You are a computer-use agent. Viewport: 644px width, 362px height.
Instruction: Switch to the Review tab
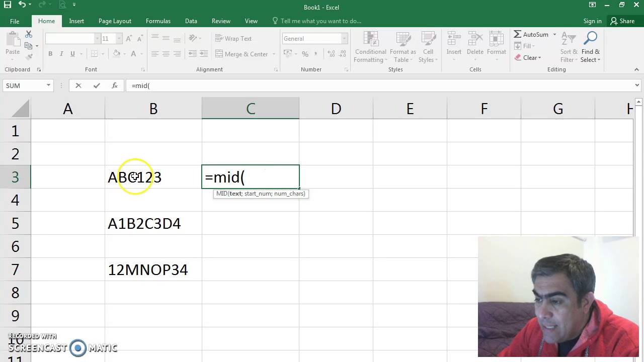click(221, 21)
